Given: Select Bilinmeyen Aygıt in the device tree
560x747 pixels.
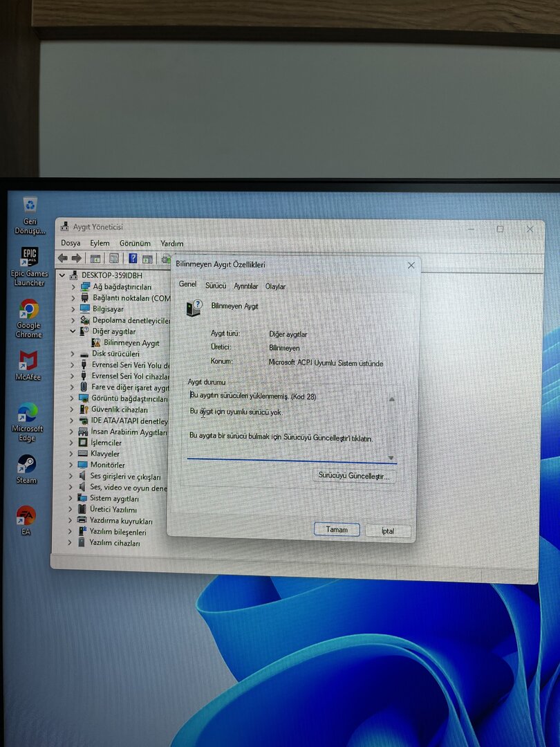Looking at the screenshot, I should pyautogui.click(x=131, y=342).
